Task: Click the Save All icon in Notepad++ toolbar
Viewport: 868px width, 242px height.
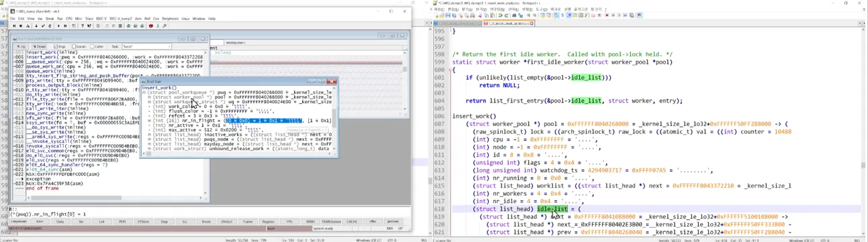Action: (454, 15)
